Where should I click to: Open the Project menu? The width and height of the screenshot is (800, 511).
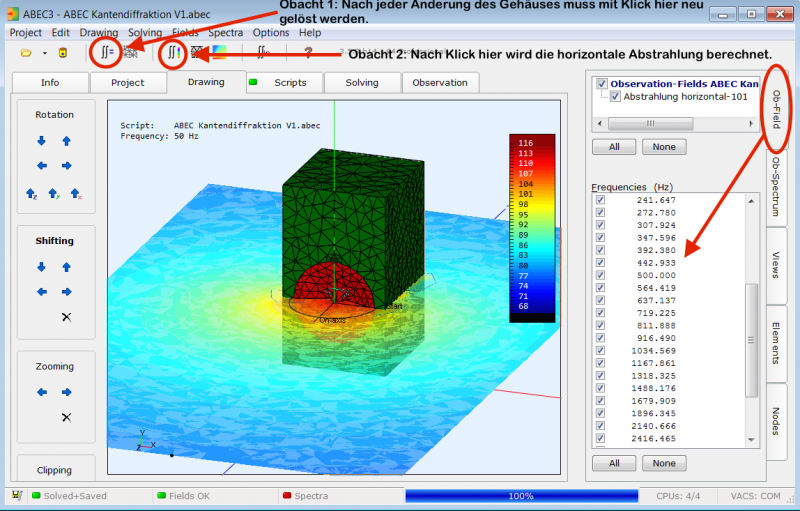(x=26, y=33)
